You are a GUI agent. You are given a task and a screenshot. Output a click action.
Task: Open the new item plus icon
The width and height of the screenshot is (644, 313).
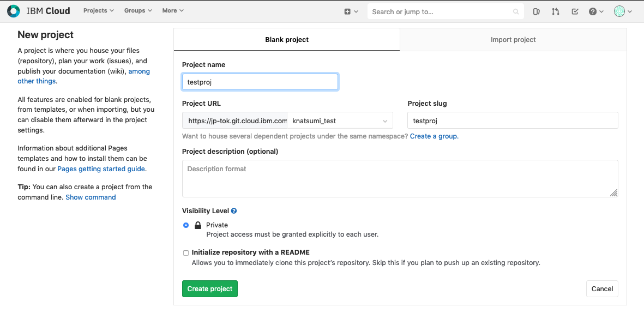click(348, 11)
